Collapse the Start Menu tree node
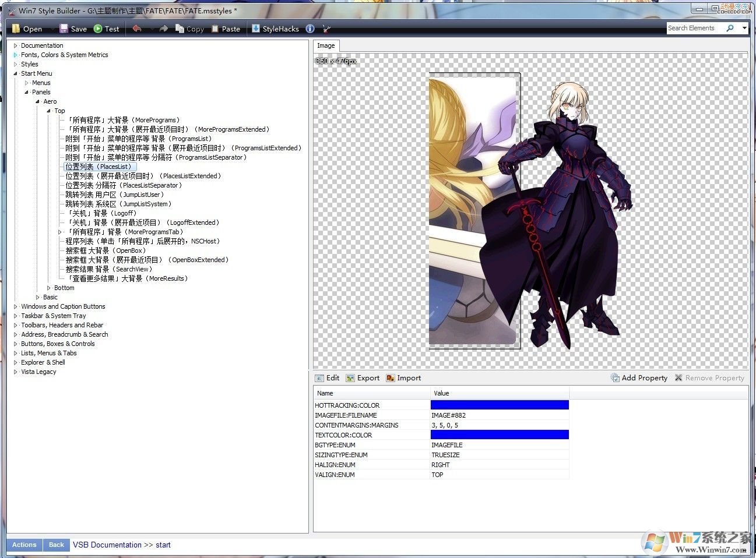This screenshot has width=756, height=558. [15, 73]
